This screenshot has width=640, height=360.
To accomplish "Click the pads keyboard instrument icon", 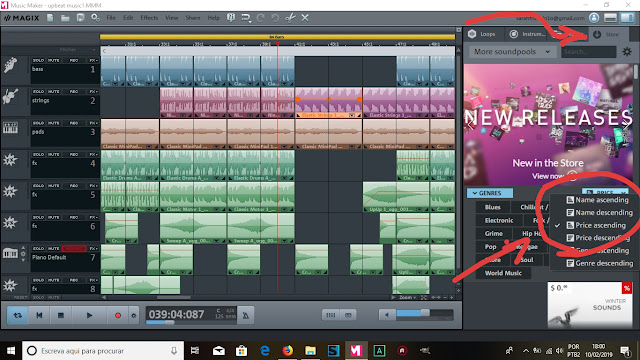I will click(x=10, y=128).
